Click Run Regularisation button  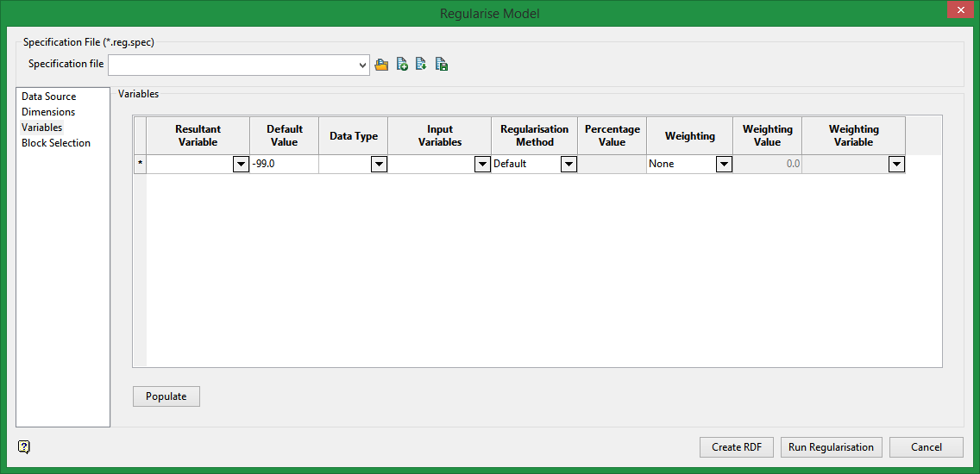pos(832,447)
